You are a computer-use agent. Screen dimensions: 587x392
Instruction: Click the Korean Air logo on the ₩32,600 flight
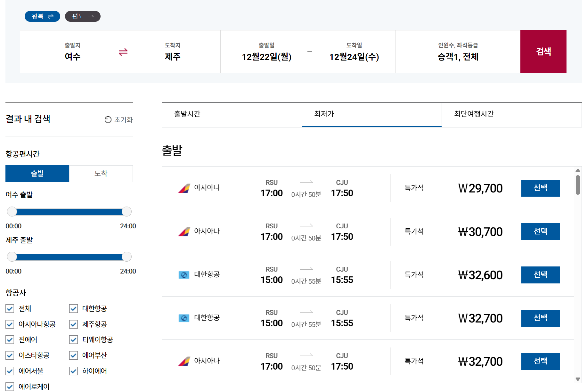[x=184, y=275]
